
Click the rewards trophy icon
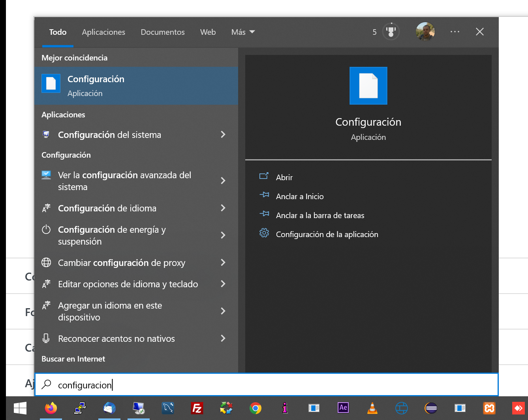coord(391,32)
